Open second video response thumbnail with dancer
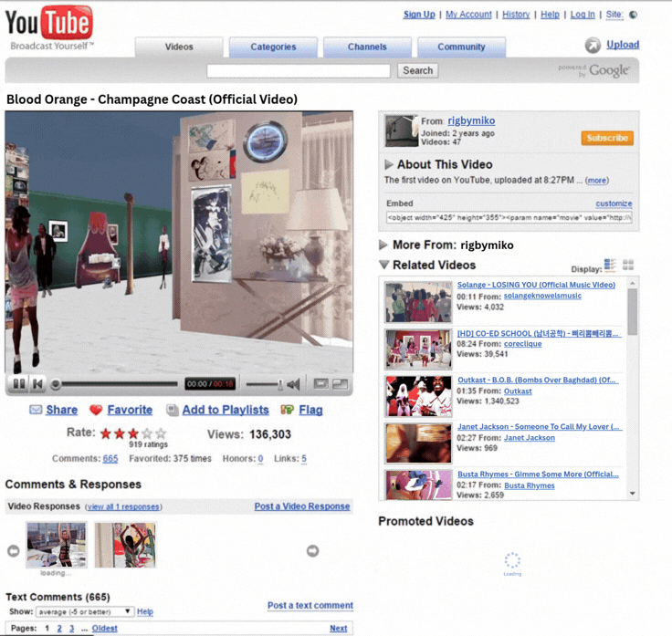The image size is (672, 636). coord(126,545)
